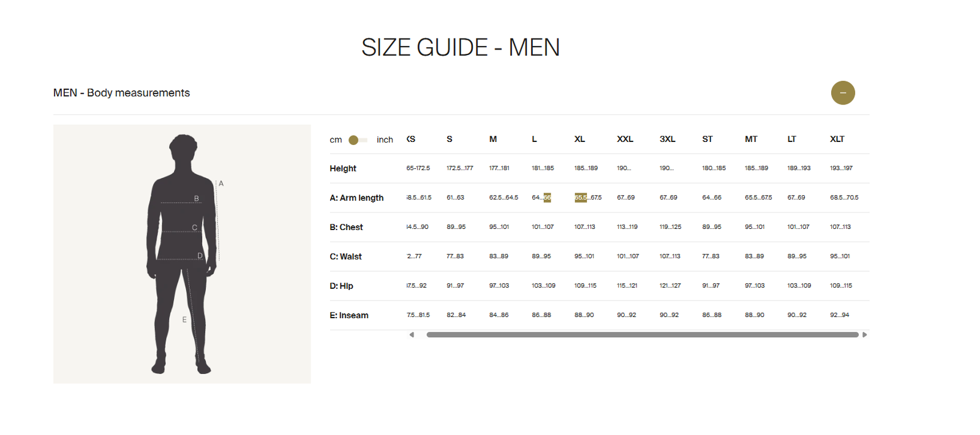Click the body silhouette diagram
Screen dimensions: 980x435
click(x=182, y=254)
